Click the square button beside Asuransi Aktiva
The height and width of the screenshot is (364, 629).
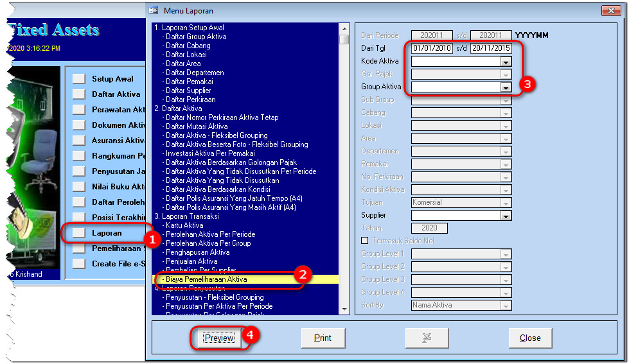78,141
